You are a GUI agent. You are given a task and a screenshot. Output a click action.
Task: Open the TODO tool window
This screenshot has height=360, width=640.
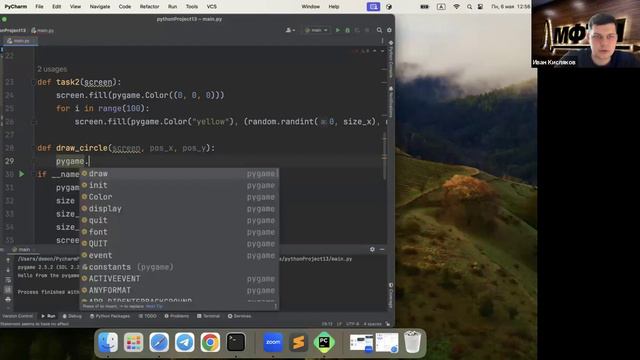147,316
